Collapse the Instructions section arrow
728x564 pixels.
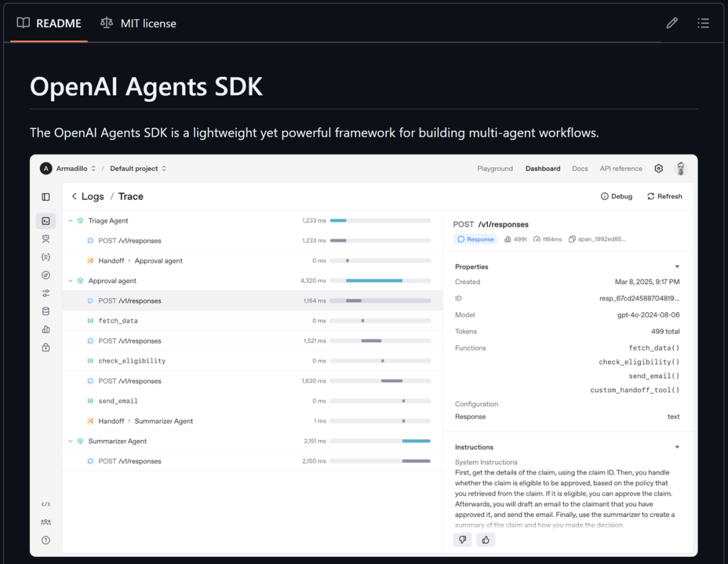677,447
